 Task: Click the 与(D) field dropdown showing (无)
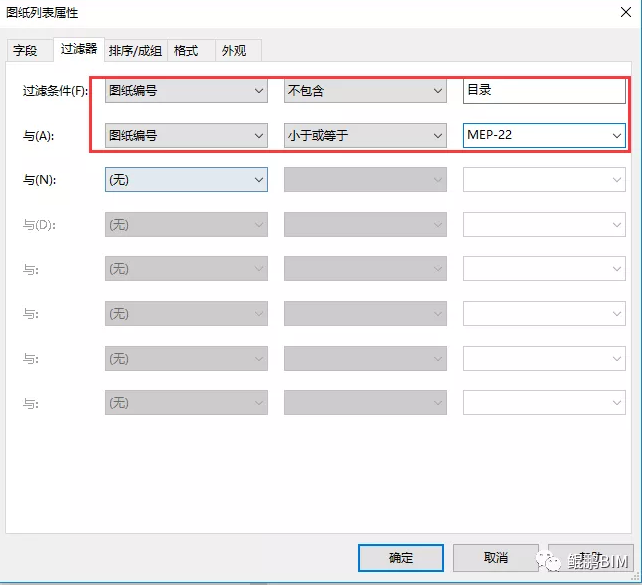pyautogui.click(x=186, y=225)
